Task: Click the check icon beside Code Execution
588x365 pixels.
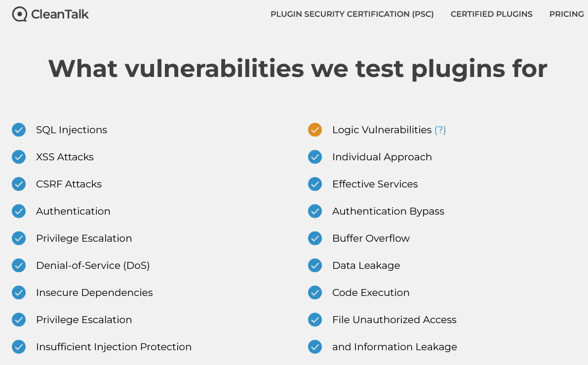Action: tap(315, 292)
